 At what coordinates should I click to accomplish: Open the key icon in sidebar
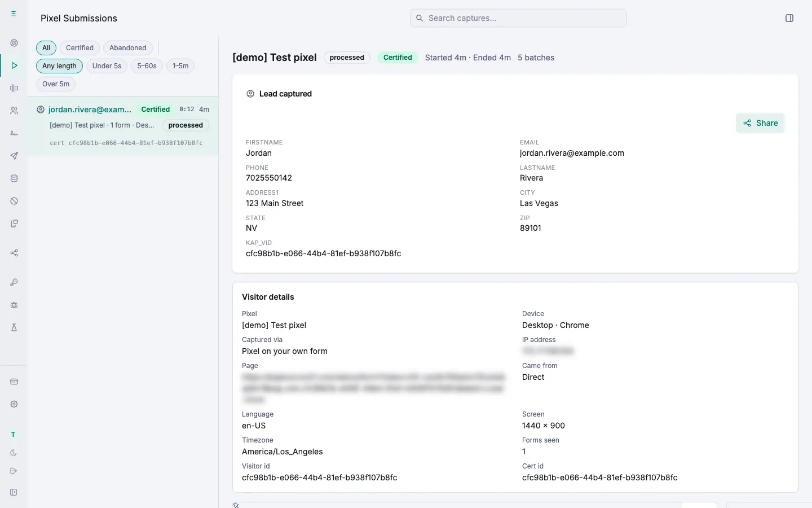click(x=14, y=282)
